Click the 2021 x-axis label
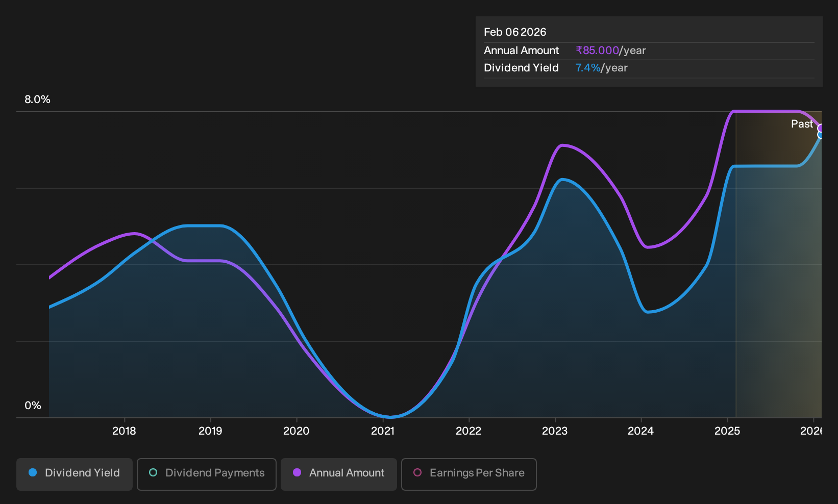Image resolution: width=838 pixels, height=504 pixels. point(383,431)
